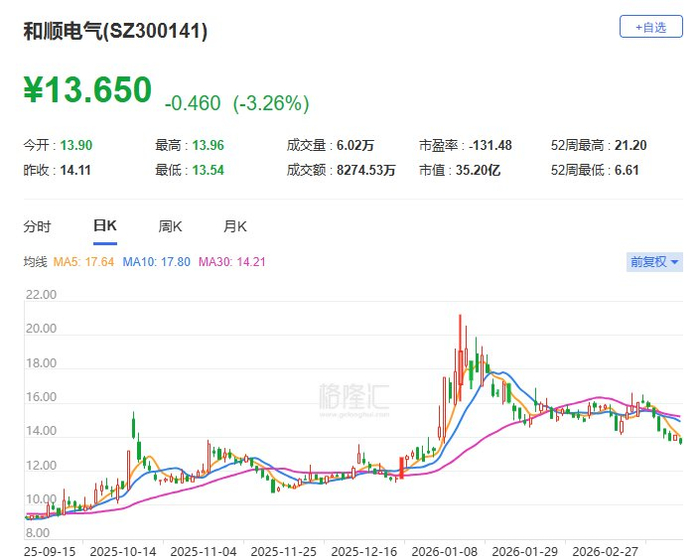This screenshot has width=700, height=560.
Task: Click the 最低 value 13.54
Action: (208, 170)
